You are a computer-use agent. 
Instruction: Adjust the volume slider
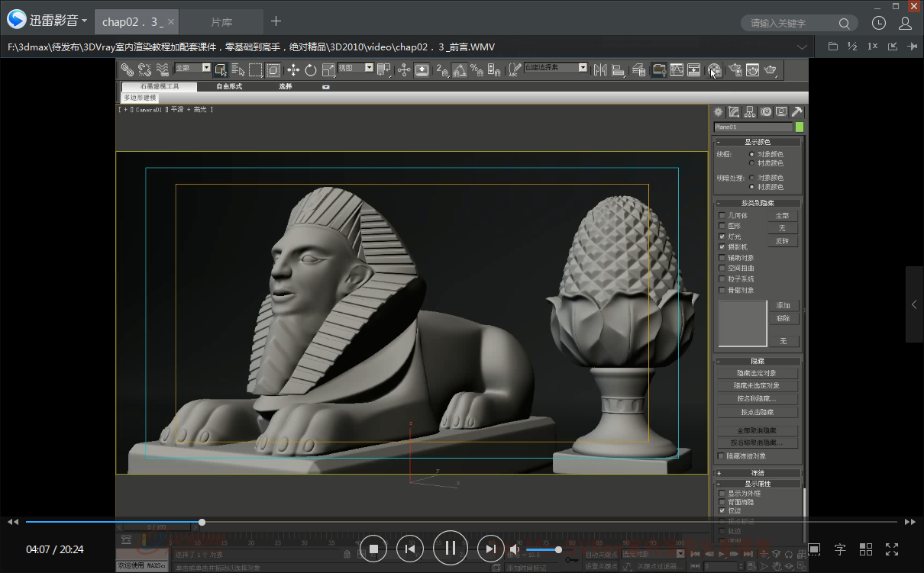(x=543, y=549)
